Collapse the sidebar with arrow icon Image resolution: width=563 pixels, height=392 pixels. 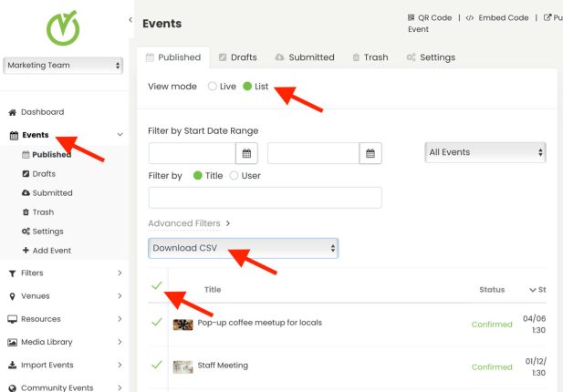(x=130, y=20)
